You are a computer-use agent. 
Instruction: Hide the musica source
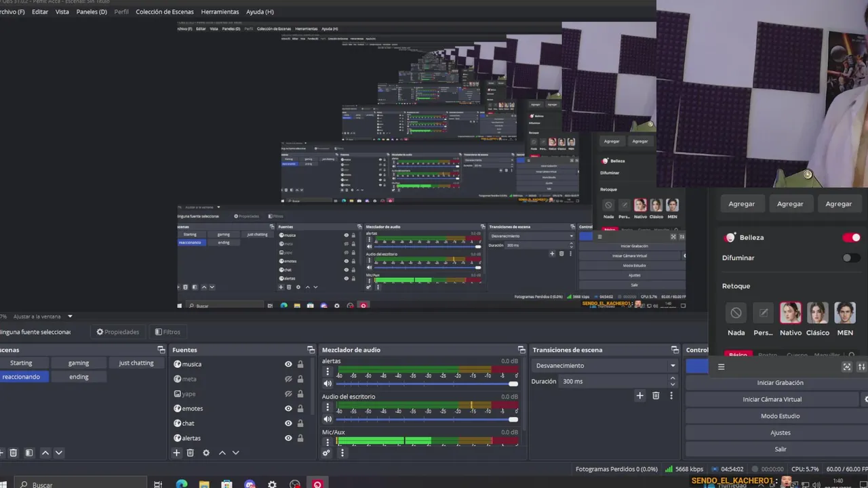(288, 364)
